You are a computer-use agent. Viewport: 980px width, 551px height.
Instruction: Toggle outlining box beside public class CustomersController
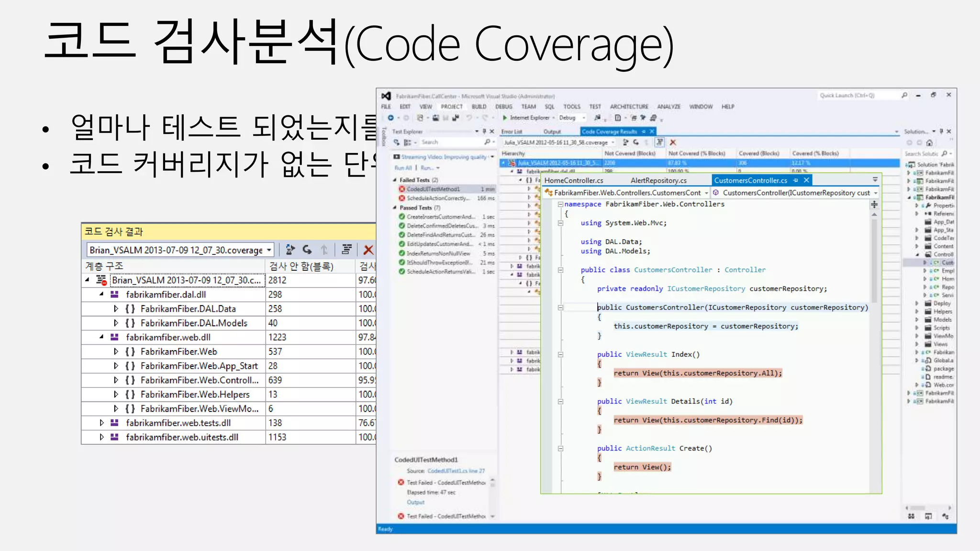(x=560, y=270)
